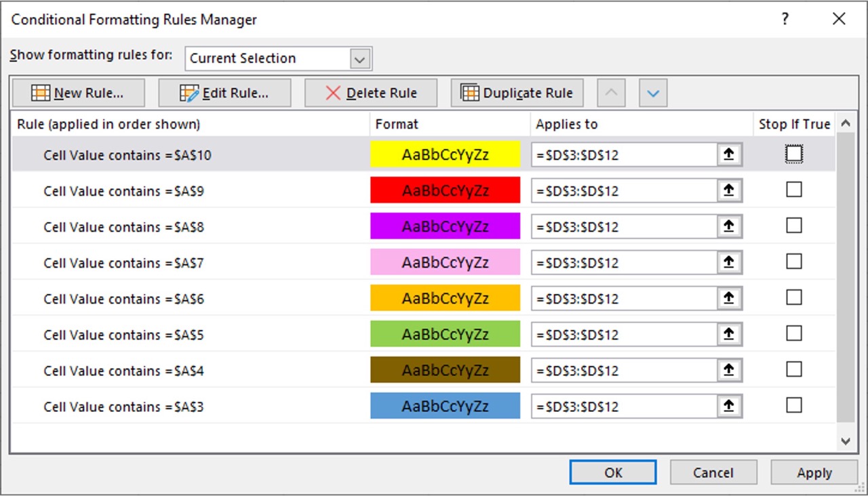Viewport: 868px width, 496px height.
Task: Enable Stop If True for the $A$10 rule
Action: point(793,153)
